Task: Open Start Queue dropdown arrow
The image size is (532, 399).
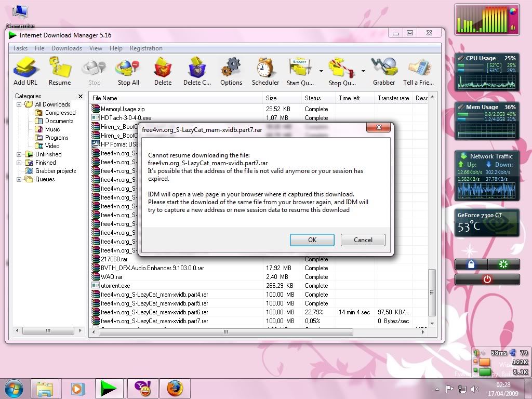Action: coord(322,71)
